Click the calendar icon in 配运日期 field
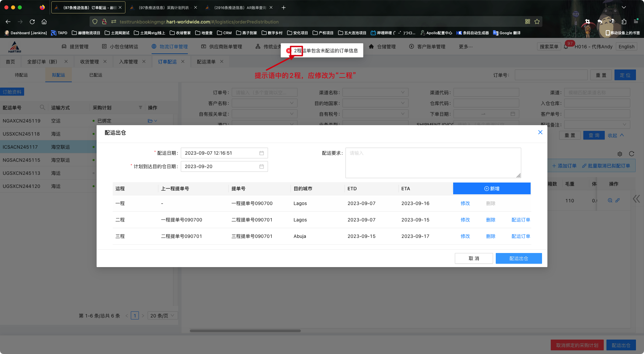 (x=261, y=153)
